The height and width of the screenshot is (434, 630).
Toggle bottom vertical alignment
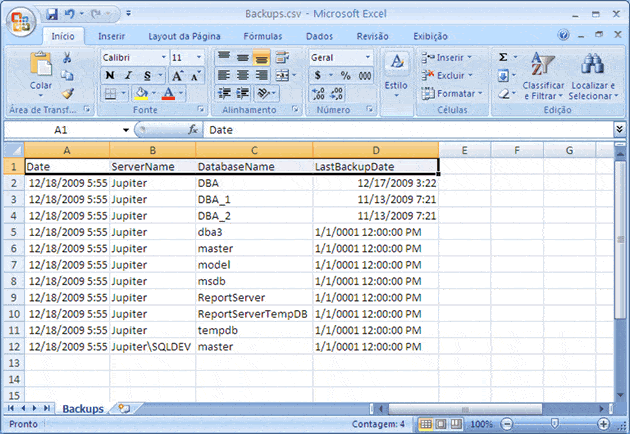click(x=262, y=57)
